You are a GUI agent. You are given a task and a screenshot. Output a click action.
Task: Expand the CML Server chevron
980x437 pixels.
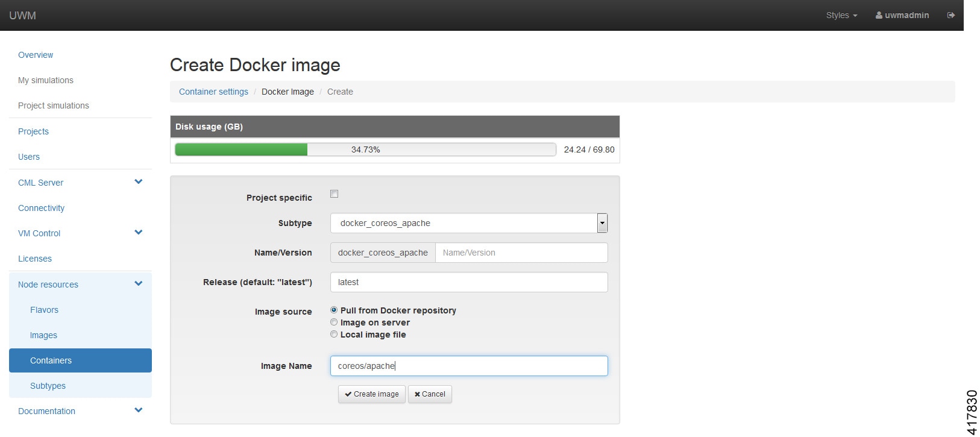[x=139, y=181]
